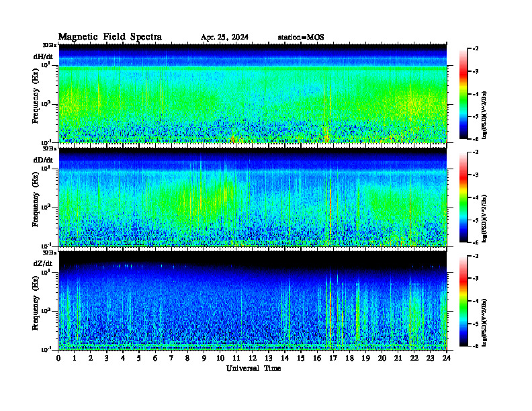Click the hour tick label "7" on time axis

click(x=171, y=359)
